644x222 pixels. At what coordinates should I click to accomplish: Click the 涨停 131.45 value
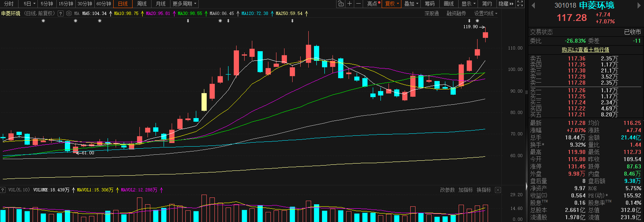point(577,166)
